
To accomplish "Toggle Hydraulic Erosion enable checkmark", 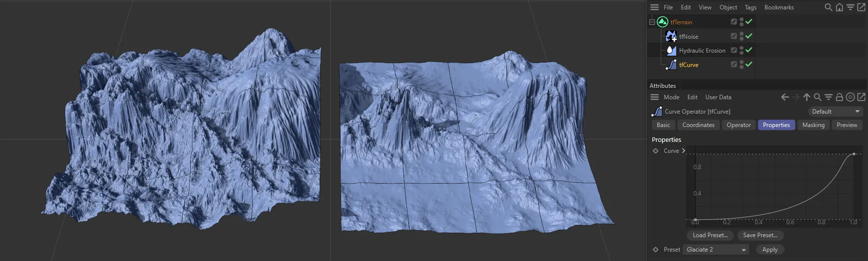I will click(749, 51).
